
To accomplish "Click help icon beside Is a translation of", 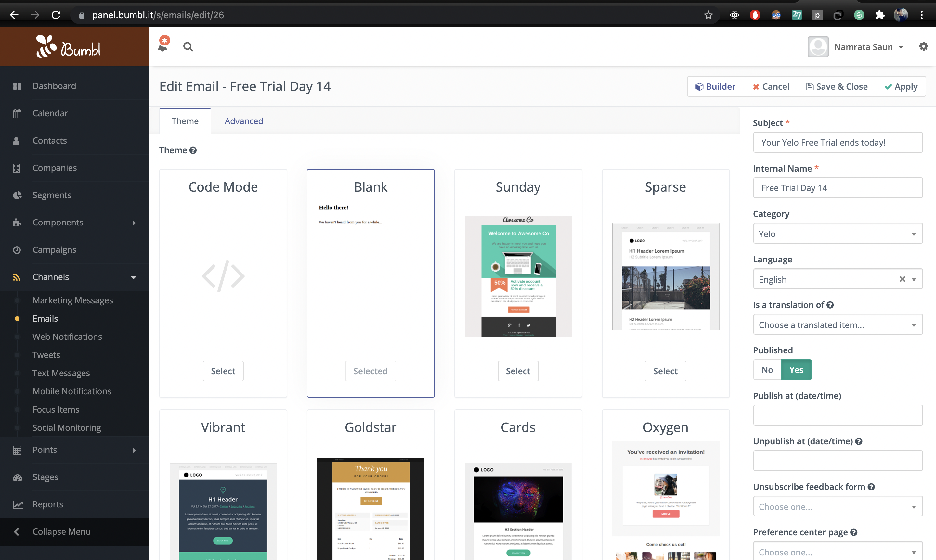I will click(x=830, y=305).
